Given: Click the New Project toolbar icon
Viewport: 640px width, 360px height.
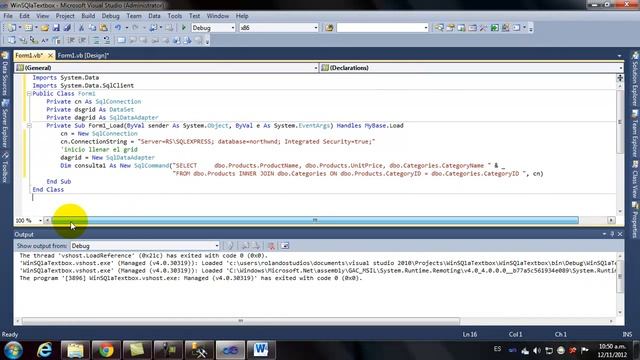Looking at the screenshot, I should click(x=11, y=28).
